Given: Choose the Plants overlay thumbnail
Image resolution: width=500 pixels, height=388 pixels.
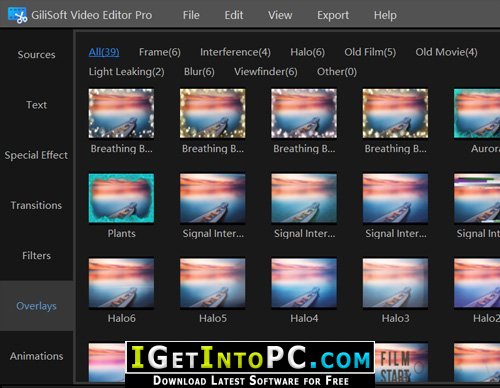Looking at the screenshot, I should pos(121,198).
